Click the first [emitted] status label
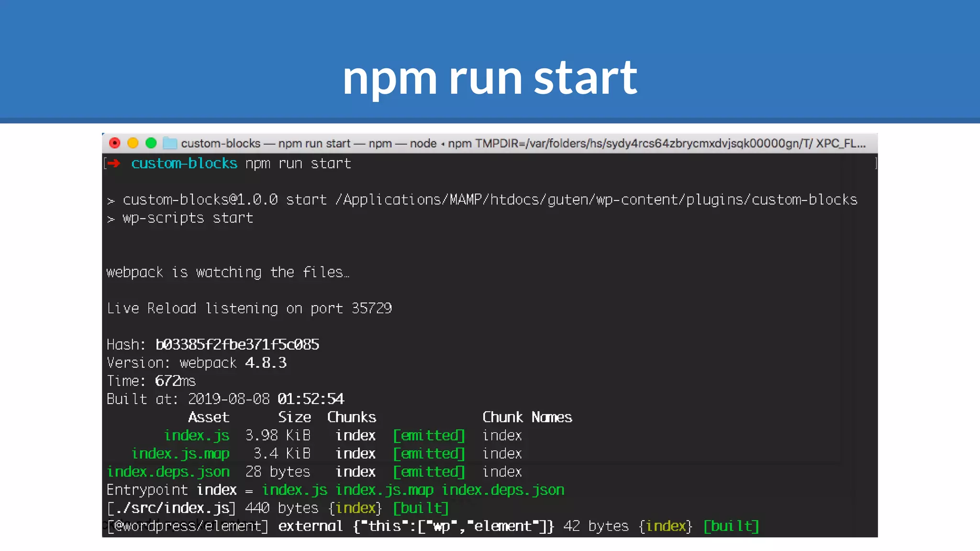980x551 pixels. [429, 435]
